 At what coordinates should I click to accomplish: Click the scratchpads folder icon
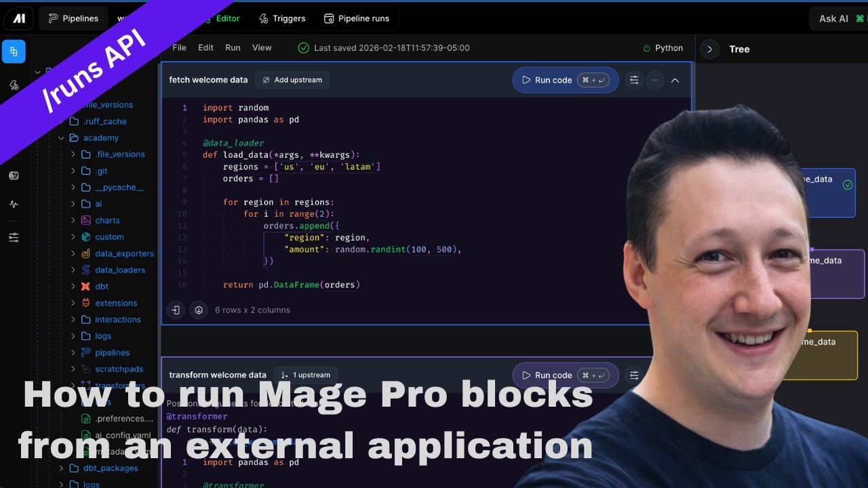tap(86, 369)
